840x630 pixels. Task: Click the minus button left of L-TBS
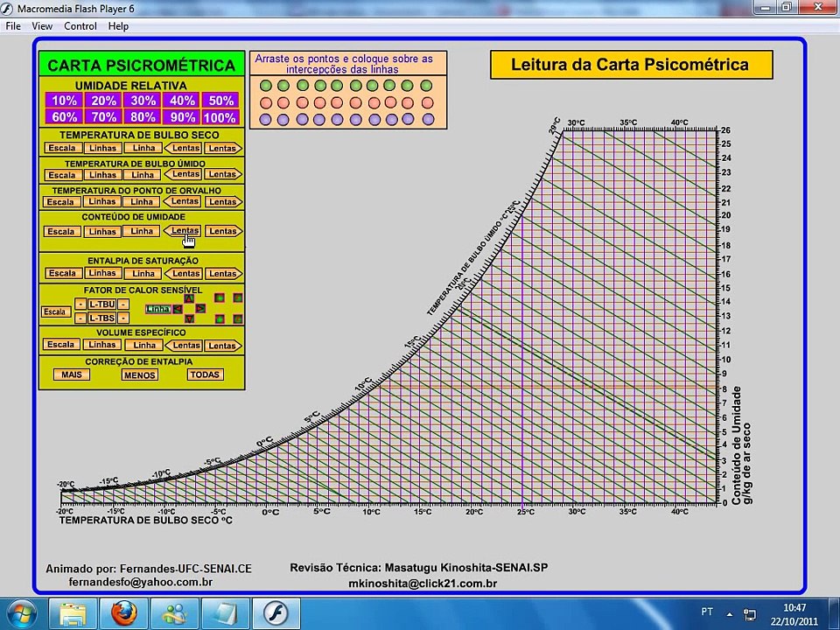(80, 318)
